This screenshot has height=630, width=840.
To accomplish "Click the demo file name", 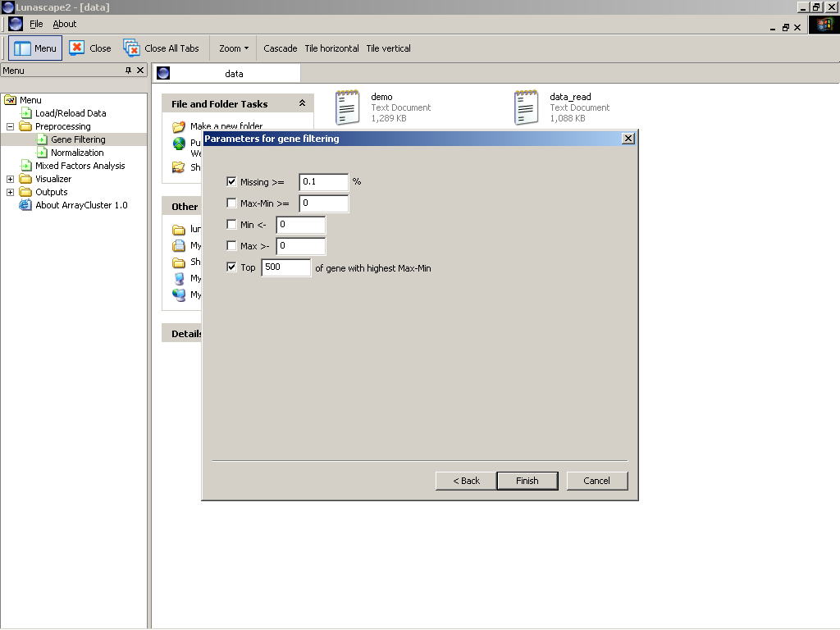I will (381, 97).
